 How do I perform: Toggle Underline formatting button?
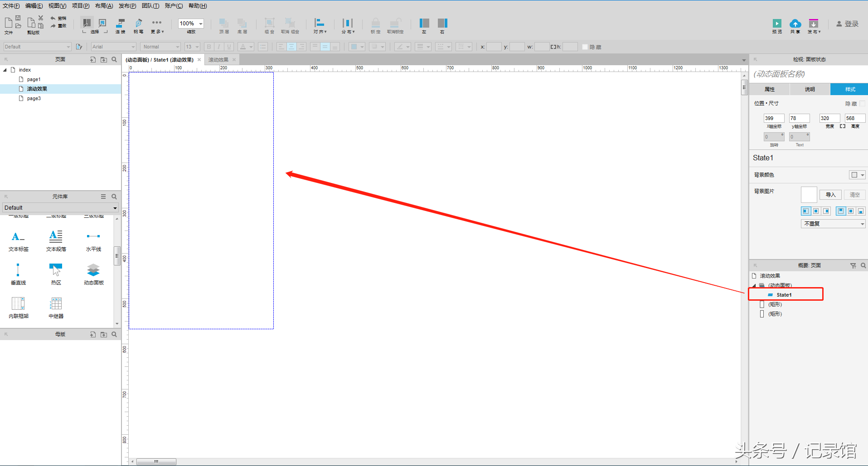click(229, 47)
